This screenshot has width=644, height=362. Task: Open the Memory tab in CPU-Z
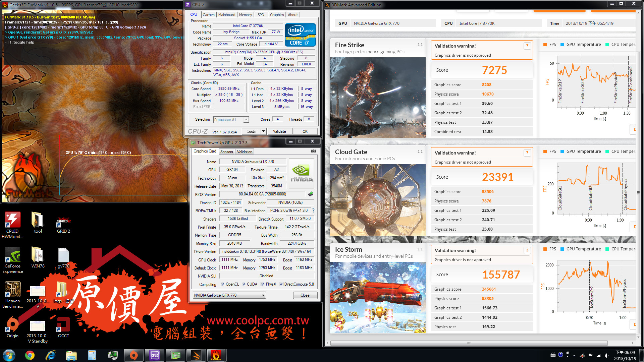245,15
